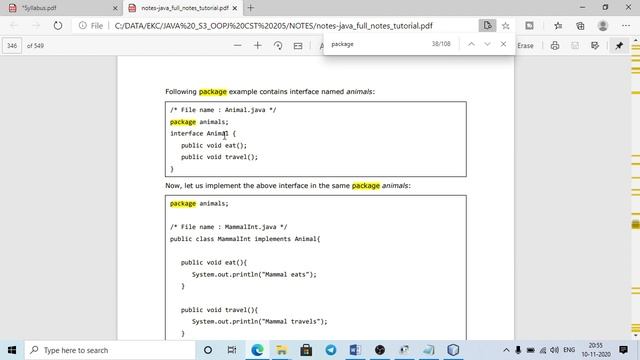Image resolution: width=640 pixels, height=360 pixels.
Task: Click the '/* File name : MammalInt.java */' comment
Action: point(229,227)
